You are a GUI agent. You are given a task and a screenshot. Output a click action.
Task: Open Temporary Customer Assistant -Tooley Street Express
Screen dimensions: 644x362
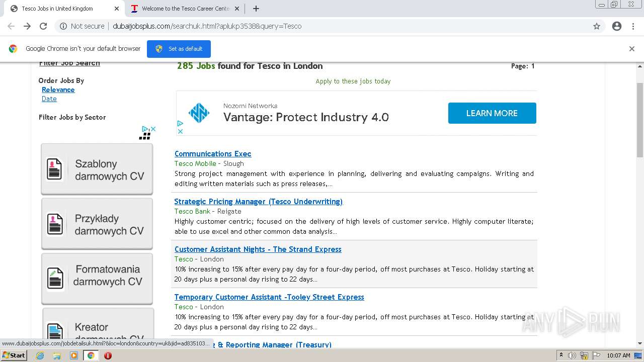click(269, 297)
